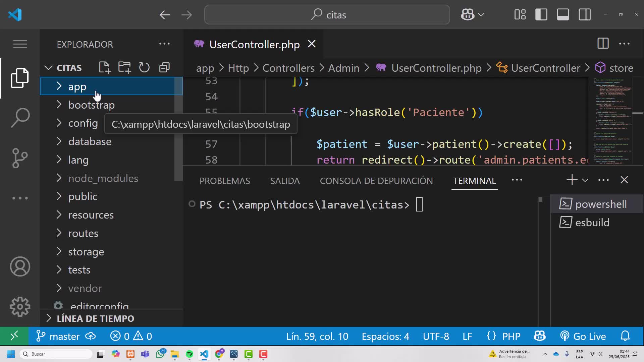Screen dimensions: 644x362
Task: Click the master branch indicator
Action: click(x=58, y=336)
